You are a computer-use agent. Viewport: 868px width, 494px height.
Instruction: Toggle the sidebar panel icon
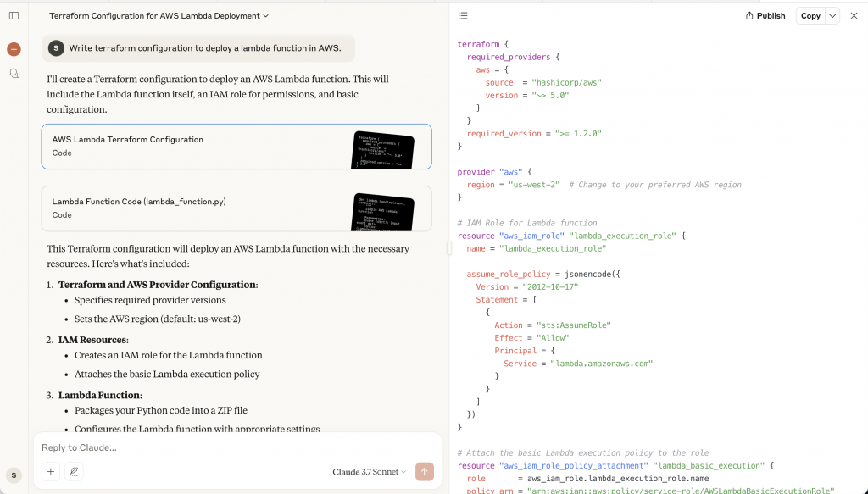(x=14, y=16)
